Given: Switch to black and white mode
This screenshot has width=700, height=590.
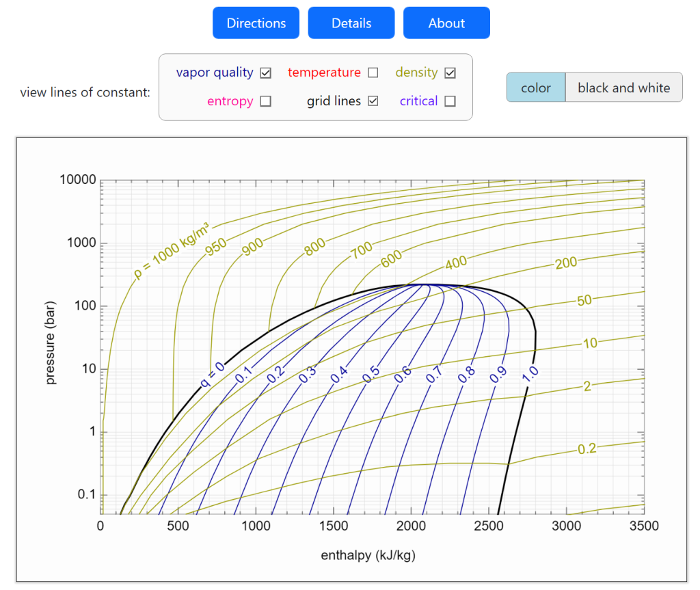Looking at the screenshot, I should [x=623, y=88].
